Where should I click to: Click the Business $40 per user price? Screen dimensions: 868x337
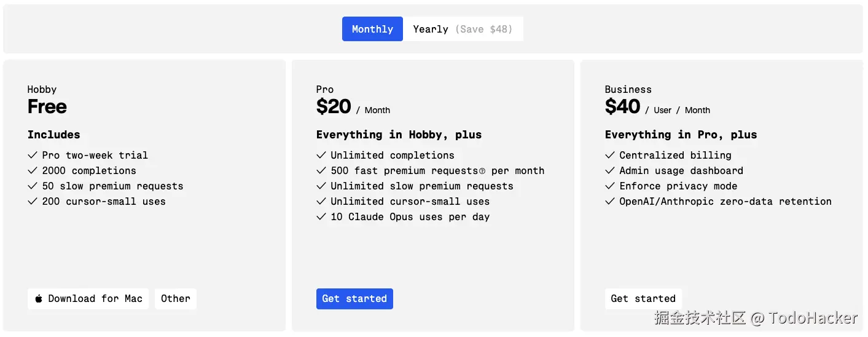[622, 107]
